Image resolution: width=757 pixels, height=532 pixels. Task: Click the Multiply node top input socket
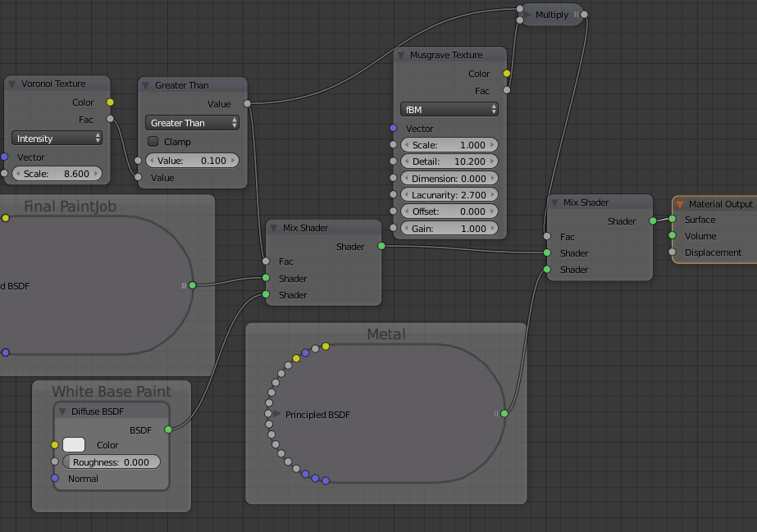pos(519,9)
